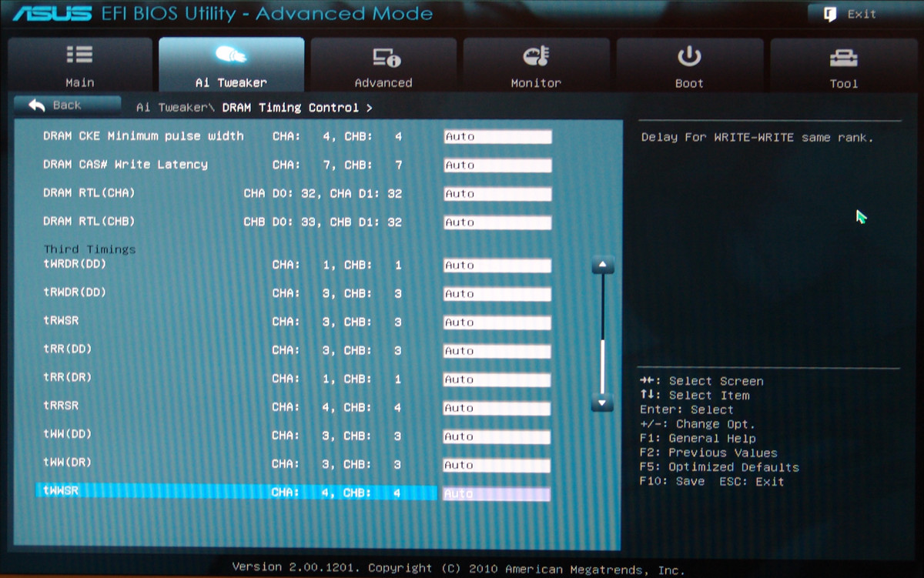Click the Ai Tweaker tab icon
The width and height of the screenshot is (924, 578).
[x=231, y=55]
